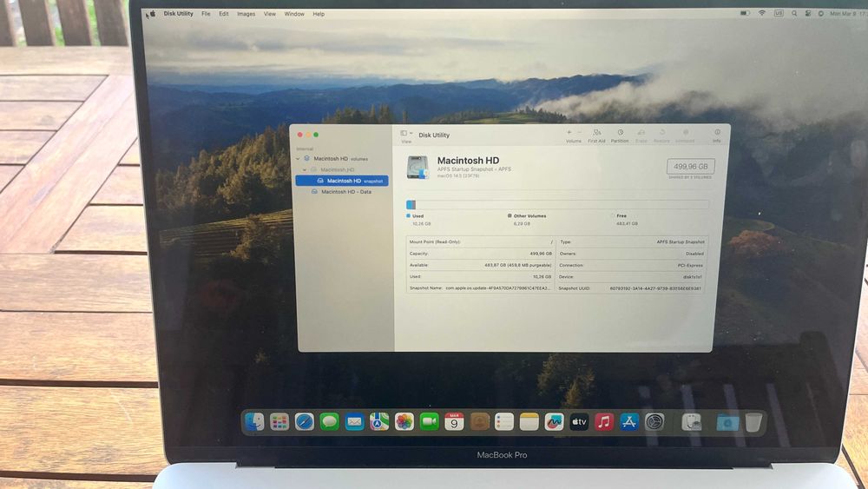Click the US input source indicator
Viewport: 868px width, 489px height.
(779, 13)
